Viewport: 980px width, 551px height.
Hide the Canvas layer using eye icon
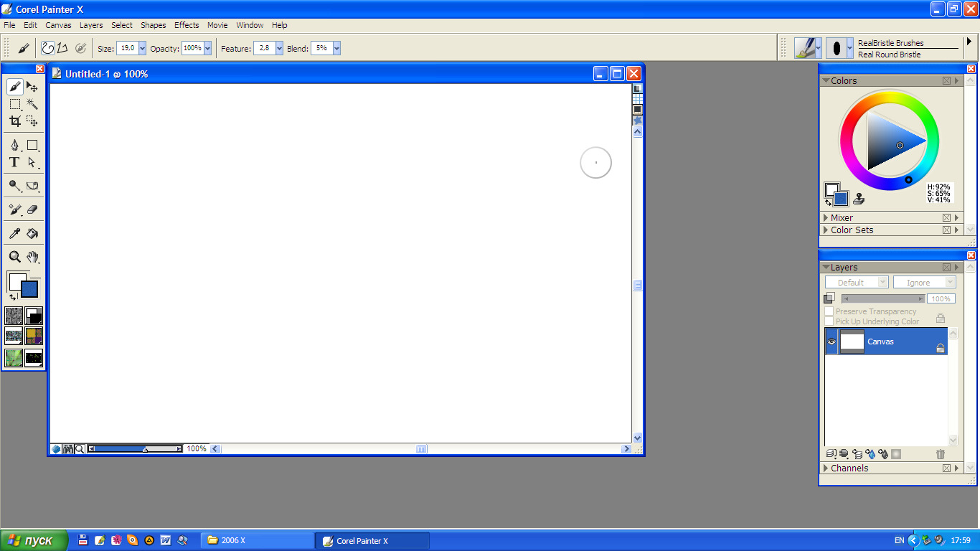[831, 342]
